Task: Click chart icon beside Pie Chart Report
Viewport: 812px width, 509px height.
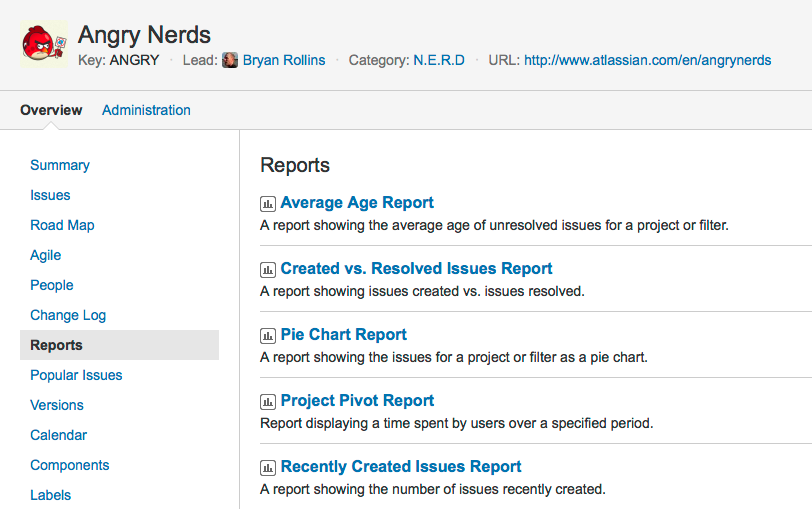Action: tap(267, 336)
